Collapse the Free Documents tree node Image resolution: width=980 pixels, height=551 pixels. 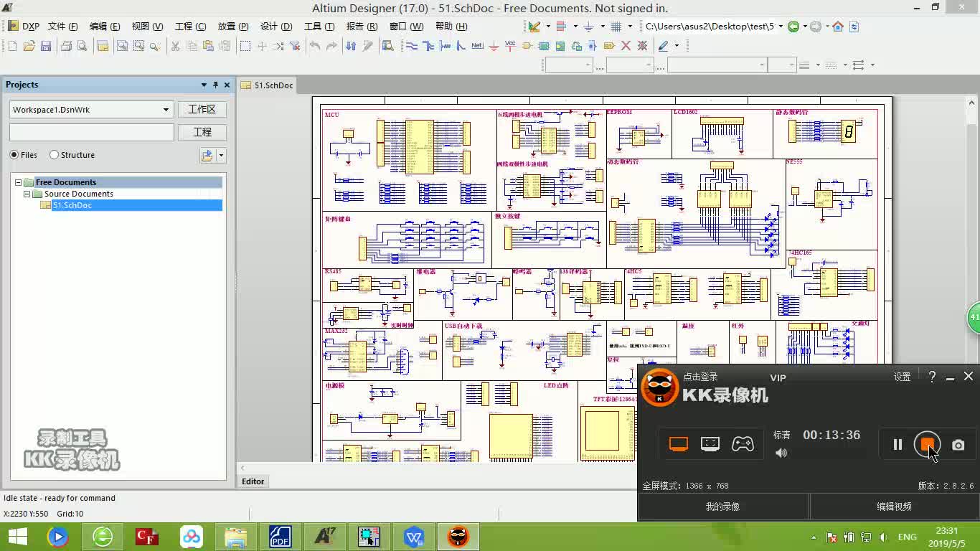point(19,182)
